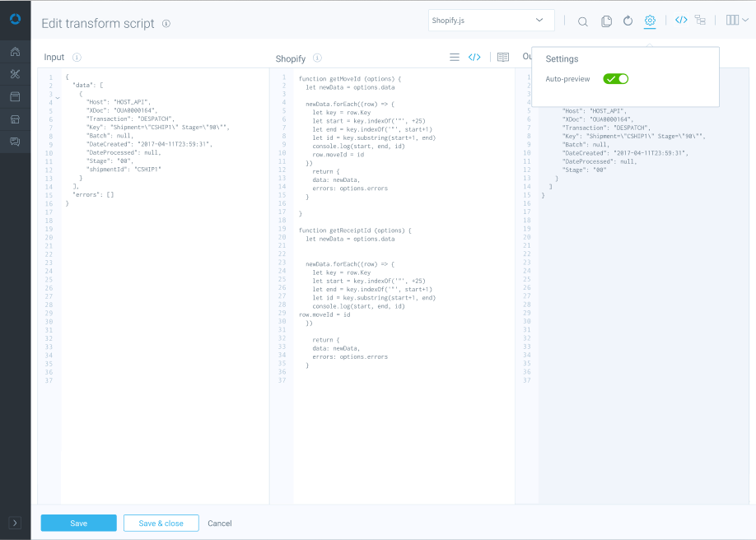Click the search magnifier icon in toolbar
This screenshot has height=540, width=756.
tap(583, 21)
